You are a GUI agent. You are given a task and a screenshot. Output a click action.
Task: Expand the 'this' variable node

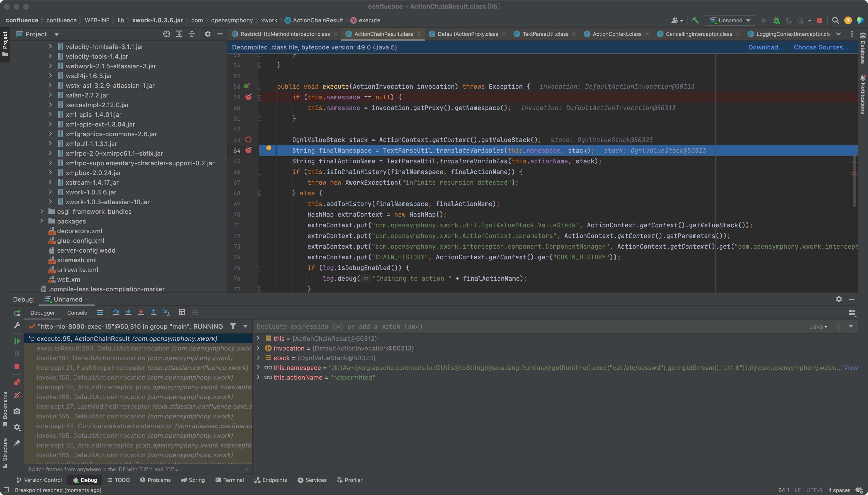(x=258, y=338)
